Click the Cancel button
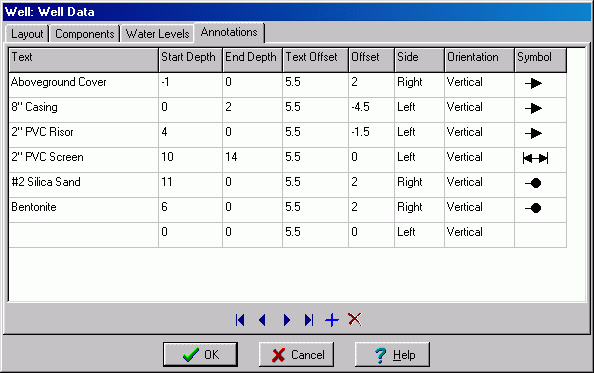Viewport: 594px width, 373px height. coord(296,354)
